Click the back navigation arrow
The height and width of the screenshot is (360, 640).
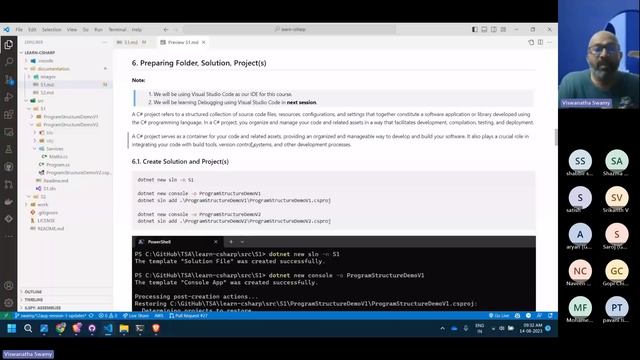click(166, 29)
